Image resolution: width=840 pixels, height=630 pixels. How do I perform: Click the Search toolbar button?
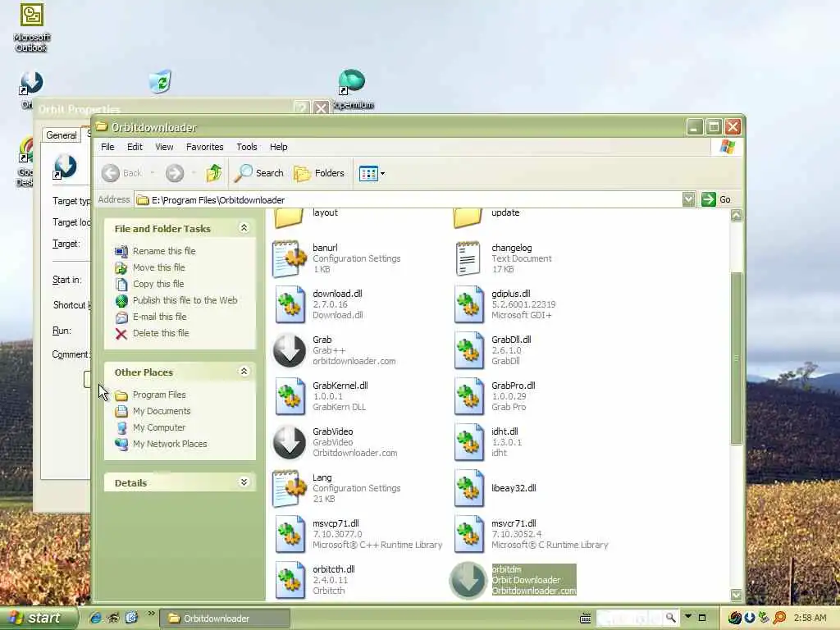click(x=258, y=173)
